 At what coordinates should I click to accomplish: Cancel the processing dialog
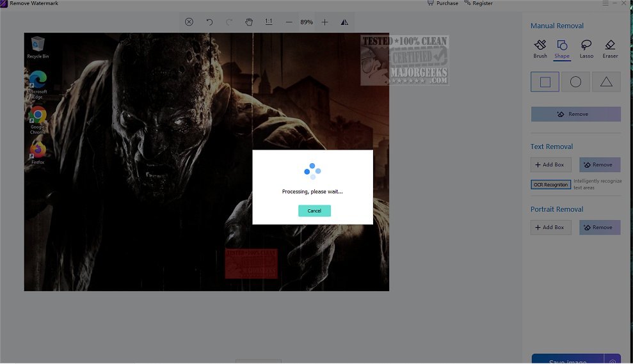(x=314, y=210)
